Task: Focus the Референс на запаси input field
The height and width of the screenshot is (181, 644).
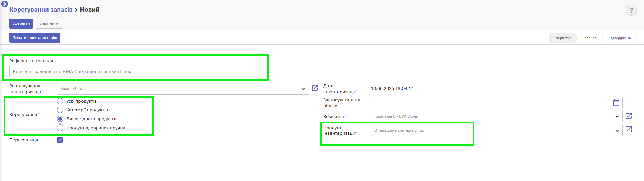Action: 123,71
